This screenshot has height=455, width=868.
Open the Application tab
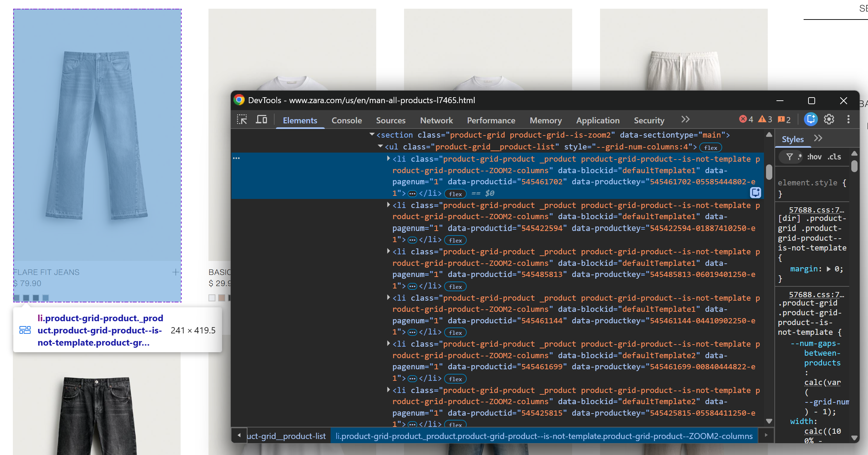click(x=598, y=120)
